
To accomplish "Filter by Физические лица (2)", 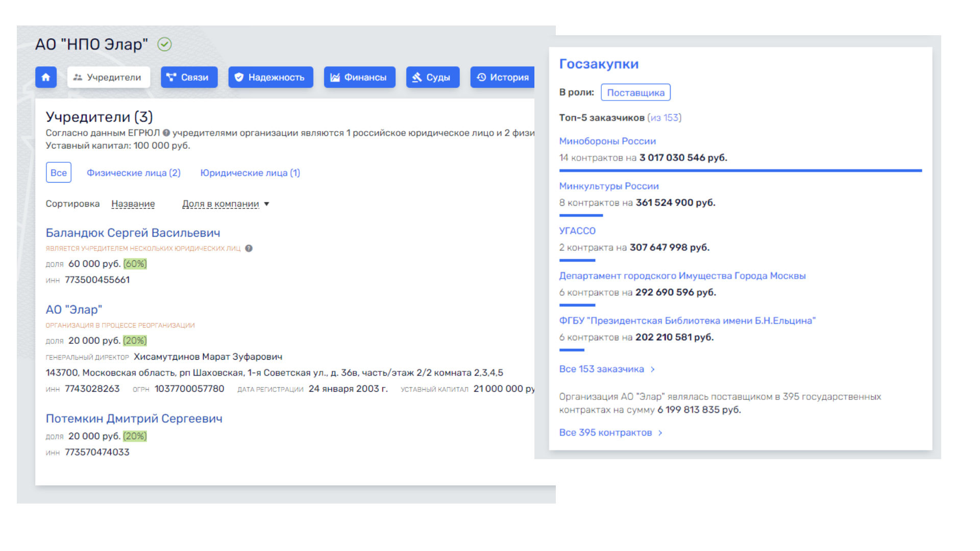I will 134,173.
